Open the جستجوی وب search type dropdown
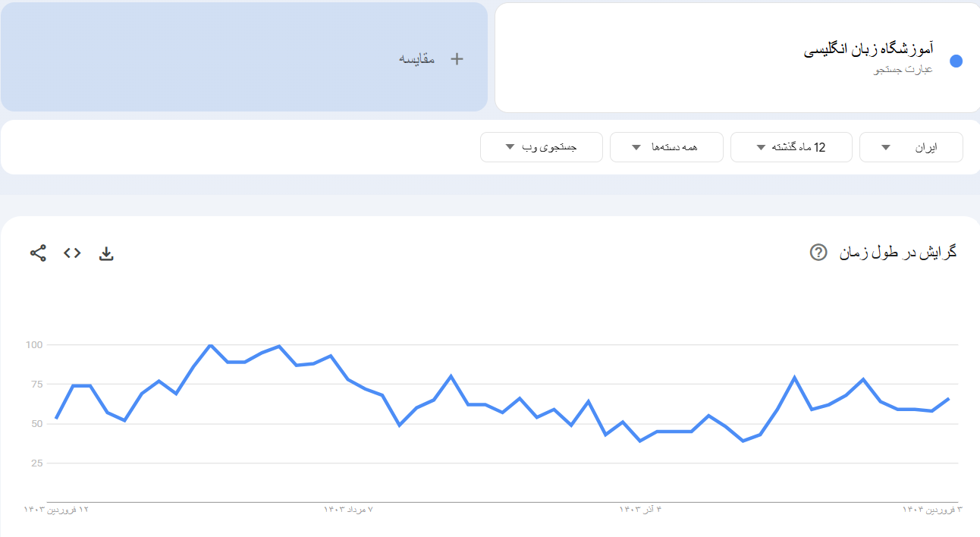The width and height of the screenshot is (980, 537). pyautogui.click(x=541, y=147)
